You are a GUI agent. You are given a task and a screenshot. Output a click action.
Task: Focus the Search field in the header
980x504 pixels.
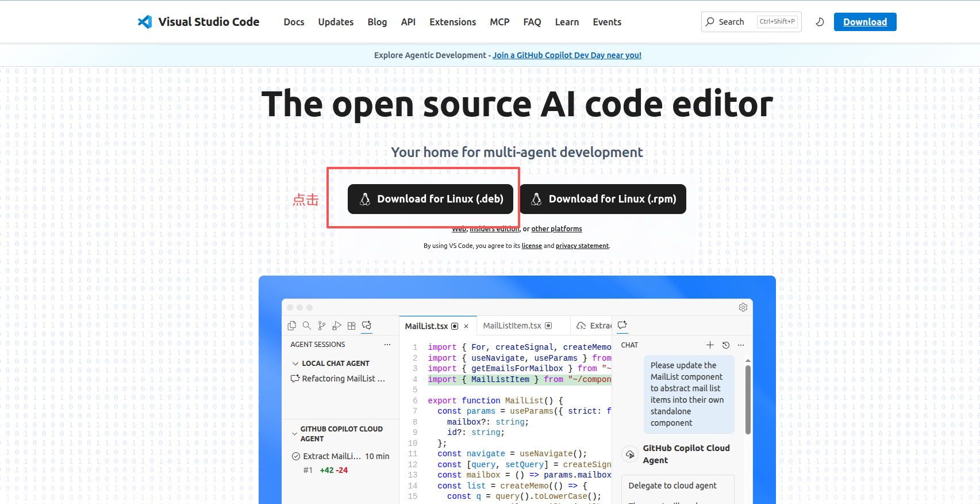click(751, 22)
